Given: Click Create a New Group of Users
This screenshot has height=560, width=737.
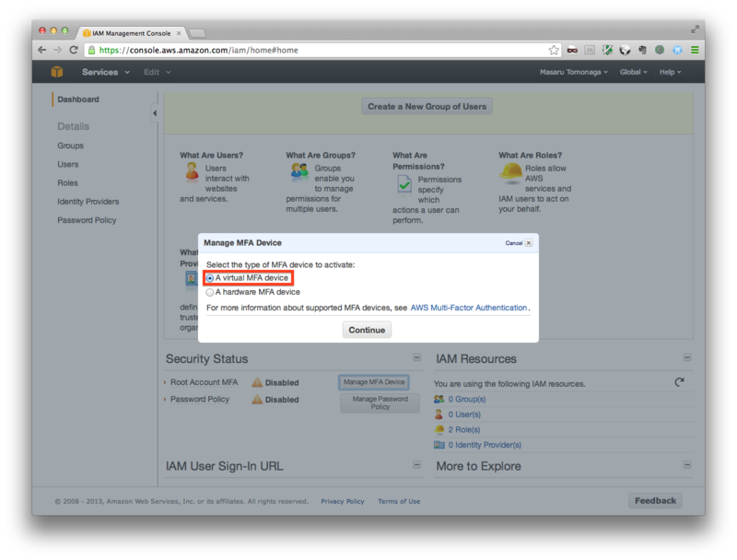Looking at the screenshot, I should point(427,107).
